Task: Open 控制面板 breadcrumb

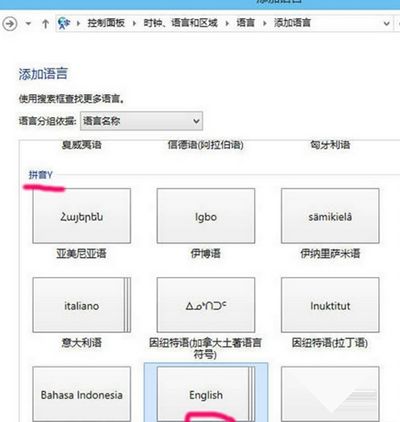Action: (x=106, y=23)
